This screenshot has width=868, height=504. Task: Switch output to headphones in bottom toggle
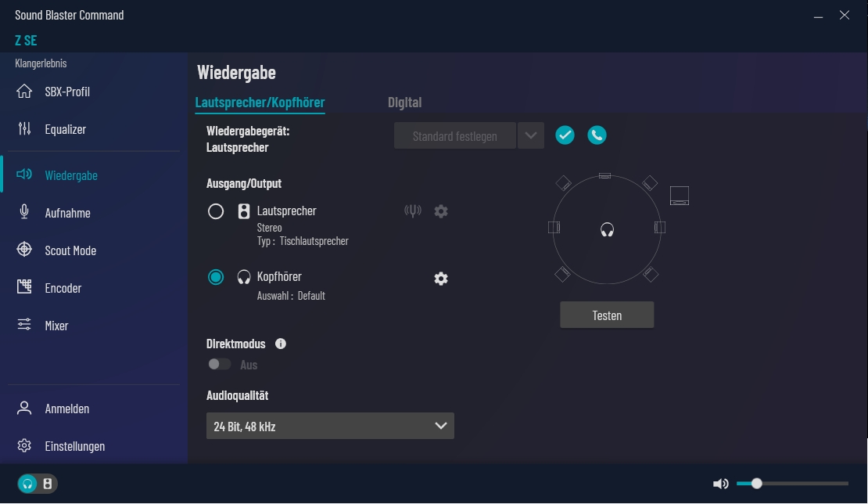27,484
